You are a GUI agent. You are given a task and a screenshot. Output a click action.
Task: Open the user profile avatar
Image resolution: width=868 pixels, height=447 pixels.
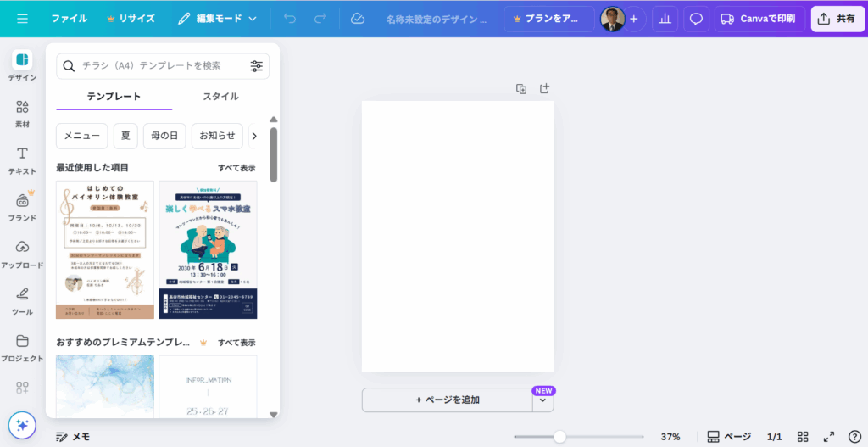point(613,19)
